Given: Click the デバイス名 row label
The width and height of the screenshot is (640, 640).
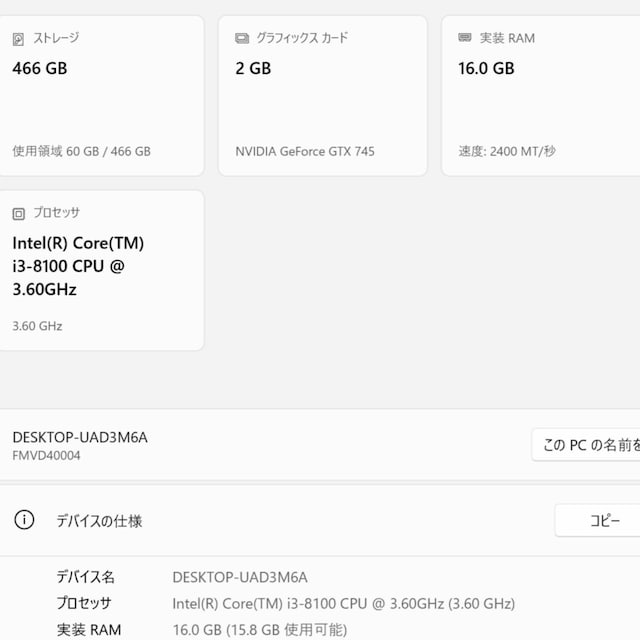Looking at the screenshot, I should (x=85, y=577).
